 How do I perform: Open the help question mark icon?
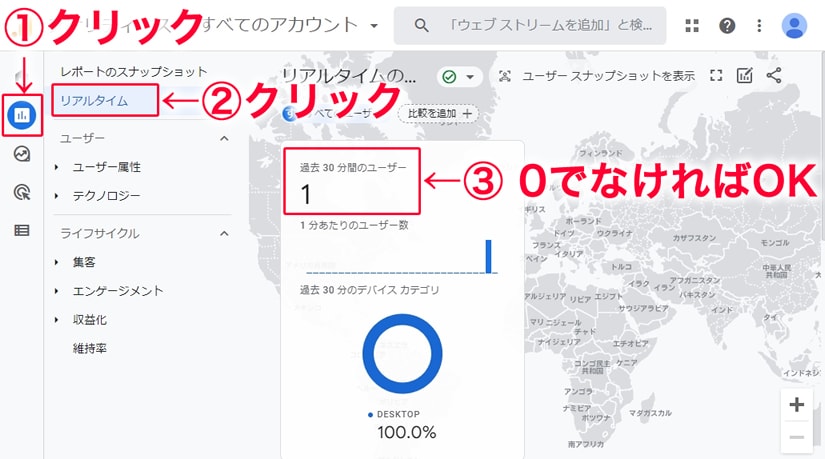pyautogui.click(x=727, y=25)
